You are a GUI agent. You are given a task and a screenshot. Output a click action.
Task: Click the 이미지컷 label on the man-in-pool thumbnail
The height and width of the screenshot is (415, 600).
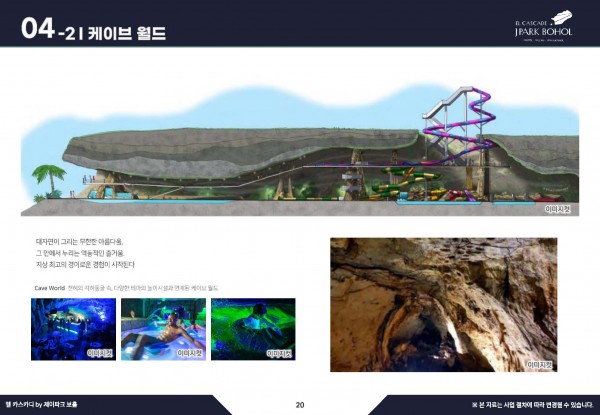pos(189,353)
